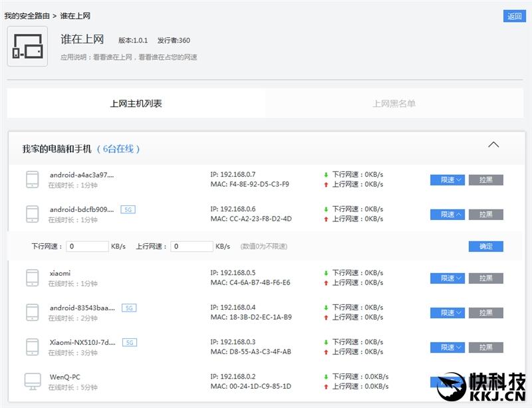This screenshot has width=532, height=408.
Task: Collapse the 我家的电脑和手机 device list
Action: click(x=493, y=144)
